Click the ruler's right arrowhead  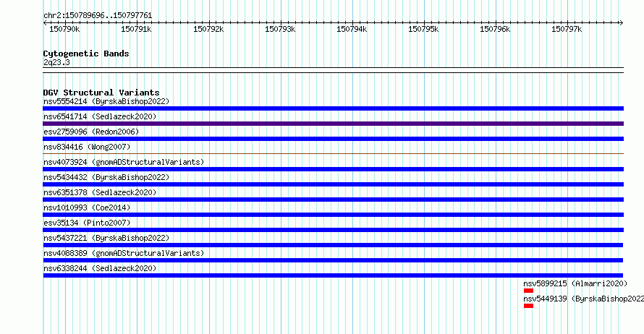622,23
